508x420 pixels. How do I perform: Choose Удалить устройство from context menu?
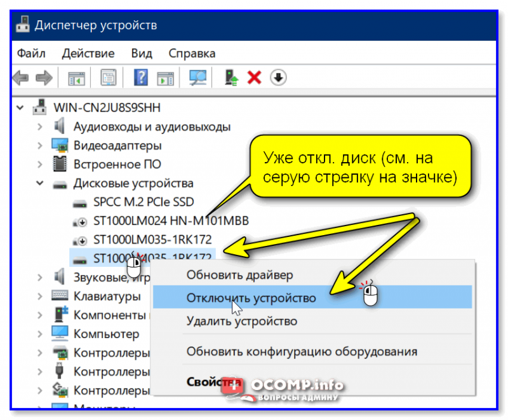[242, 321]
